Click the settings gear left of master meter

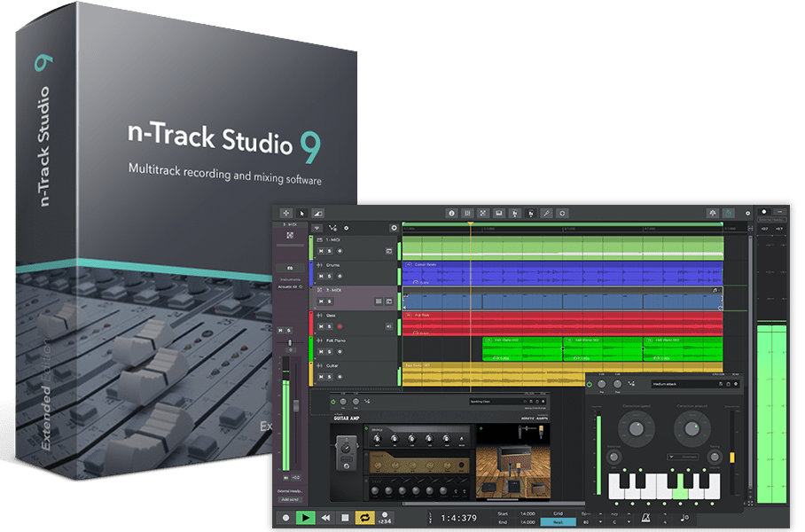[x=747, y=213]
